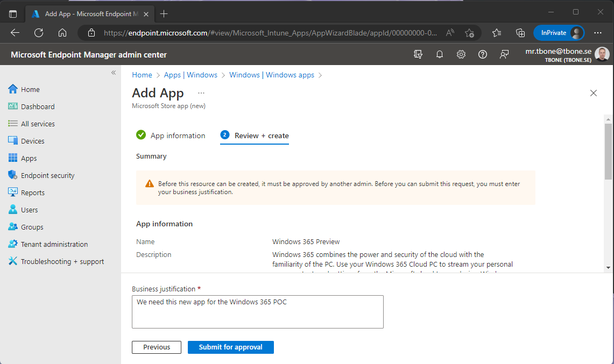
Task: Select Apps in the left navigation
Action: click(29, 158)
